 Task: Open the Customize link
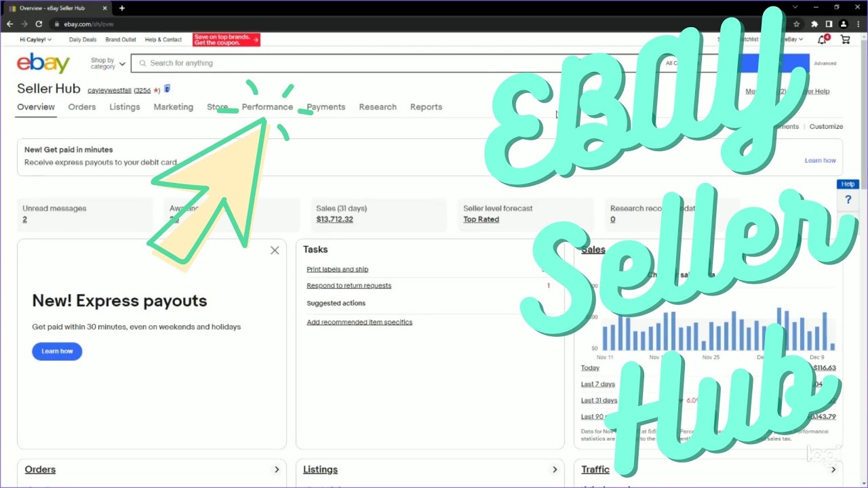(826, 127)
